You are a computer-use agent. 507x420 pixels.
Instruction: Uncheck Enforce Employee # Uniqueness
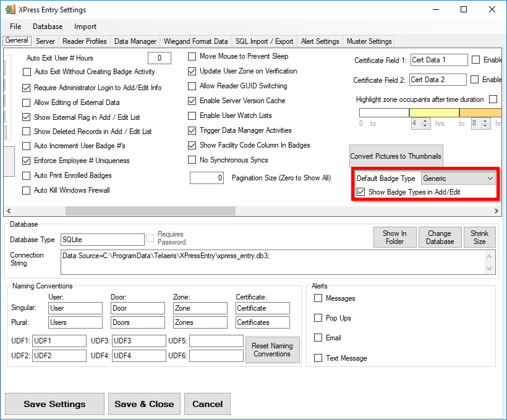[x=27, y=160]
